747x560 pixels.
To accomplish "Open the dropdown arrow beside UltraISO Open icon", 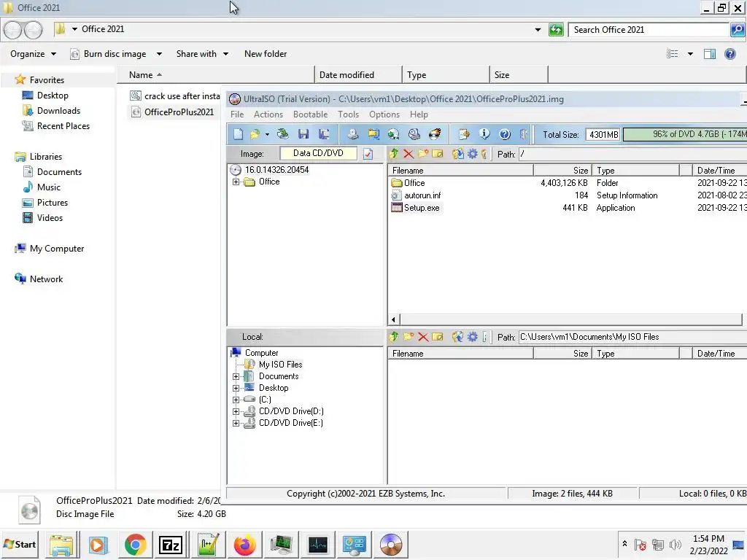I will tap(267, 135).
